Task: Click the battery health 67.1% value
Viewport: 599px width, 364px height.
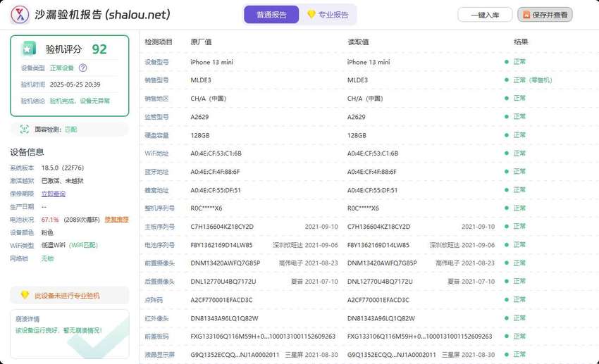Action: [50, 220]
